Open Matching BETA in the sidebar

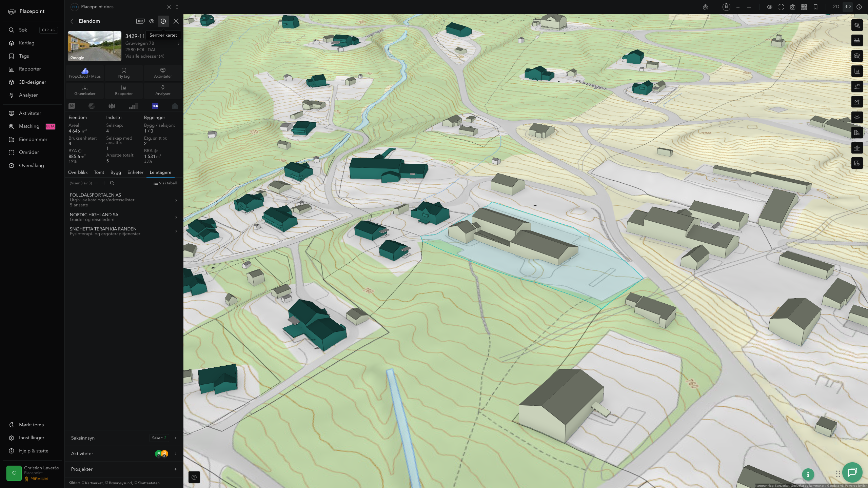33,126
